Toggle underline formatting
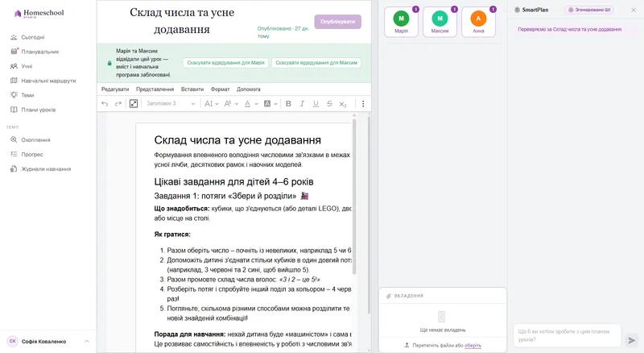 tap(316, 104)
